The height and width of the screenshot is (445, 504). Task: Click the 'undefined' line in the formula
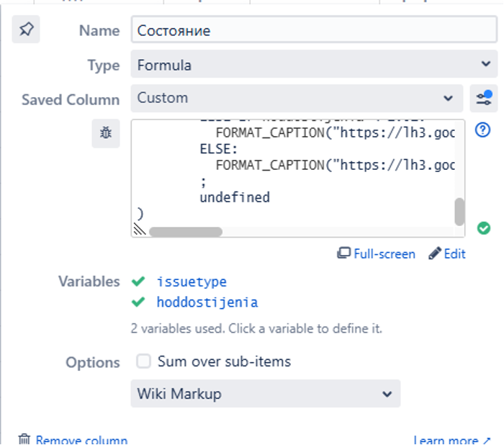pyautogui.click(x=235, y=197)
